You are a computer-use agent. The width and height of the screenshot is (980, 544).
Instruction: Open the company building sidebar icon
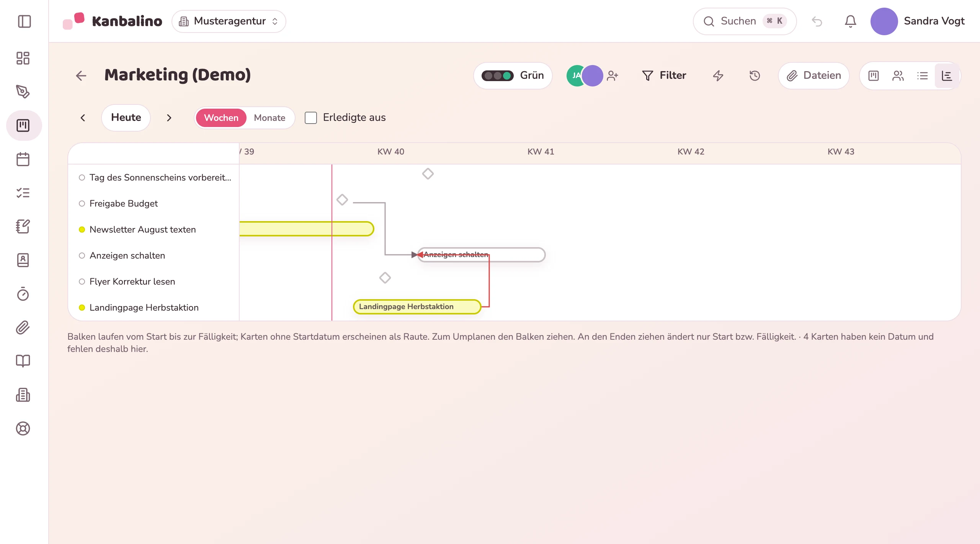point(23,395)
